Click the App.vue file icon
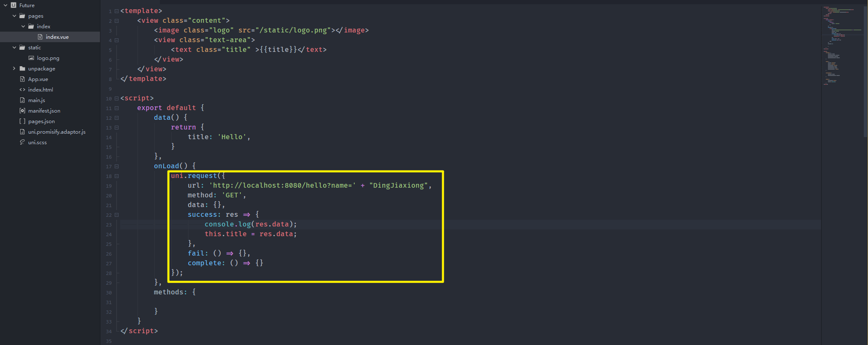The height and width of the screenshot is (345, 868). (x=22, y=79)
